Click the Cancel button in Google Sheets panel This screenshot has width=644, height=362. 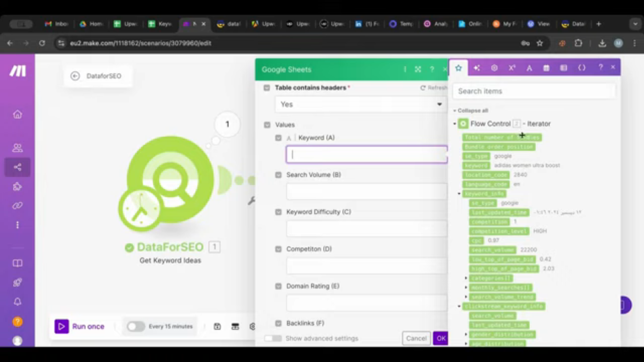tap(416, 338)
